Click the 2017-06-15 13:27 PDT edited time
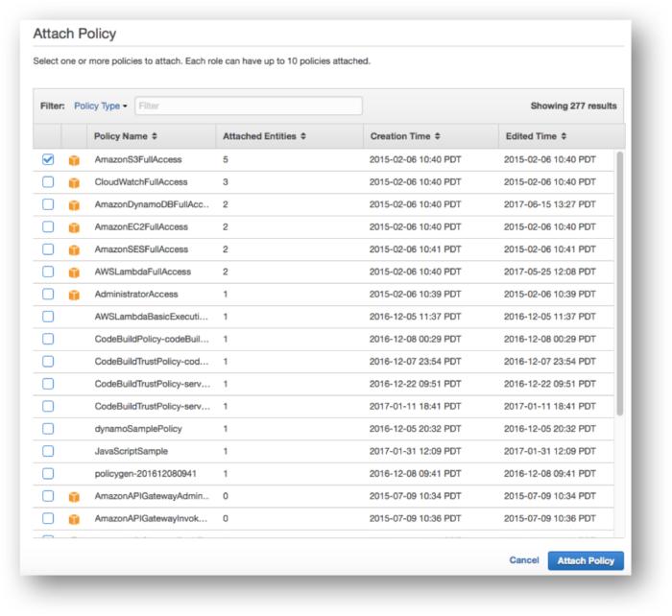The width and height of the screenshot is (672, 616). (550, 204)
